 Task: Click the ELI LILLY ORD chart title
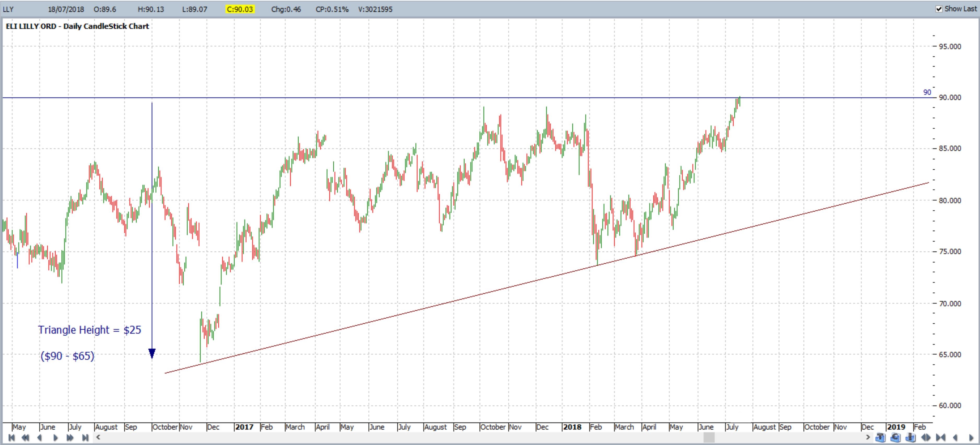(77, 26)
